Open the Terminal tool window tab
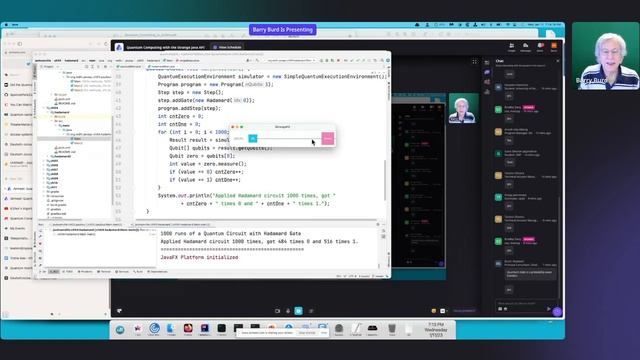640x360 pixels. (104, 271)
